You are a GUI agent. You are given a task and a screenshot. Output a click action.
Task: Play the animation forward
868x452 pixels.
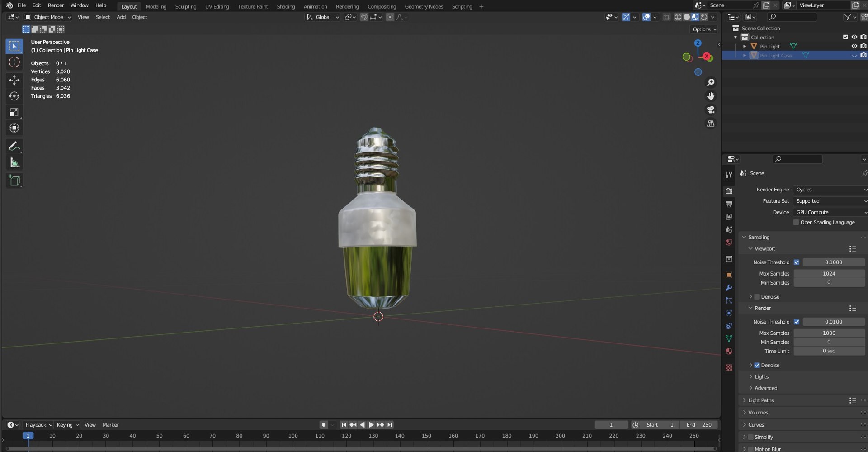tap(371, 425)
